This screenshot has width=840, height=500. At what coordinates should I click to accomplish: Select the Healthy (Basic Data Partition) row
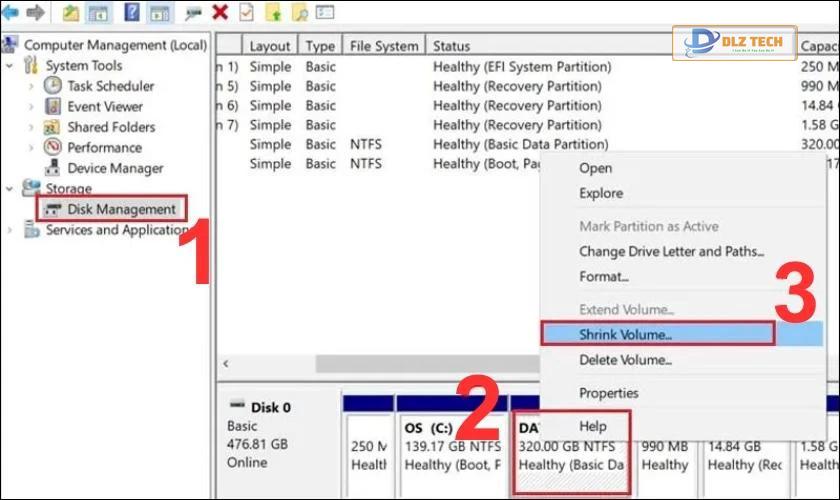tap(521, 144)
